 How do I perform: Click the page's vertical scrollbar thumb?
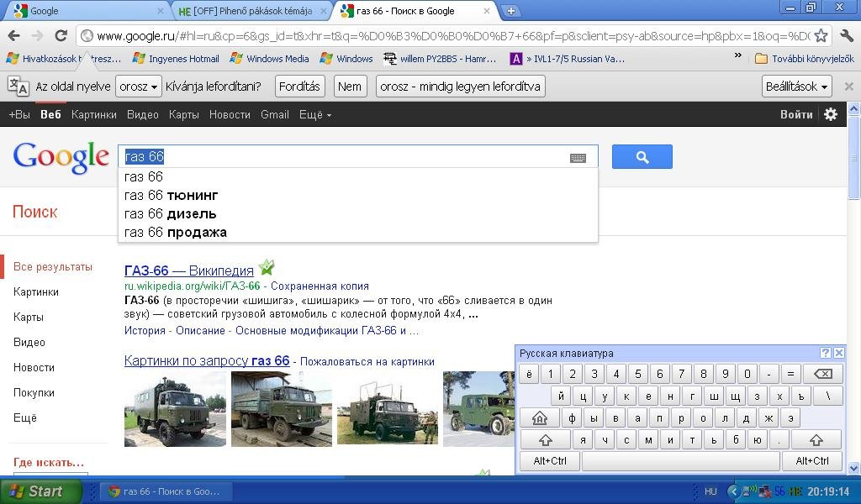854,158
